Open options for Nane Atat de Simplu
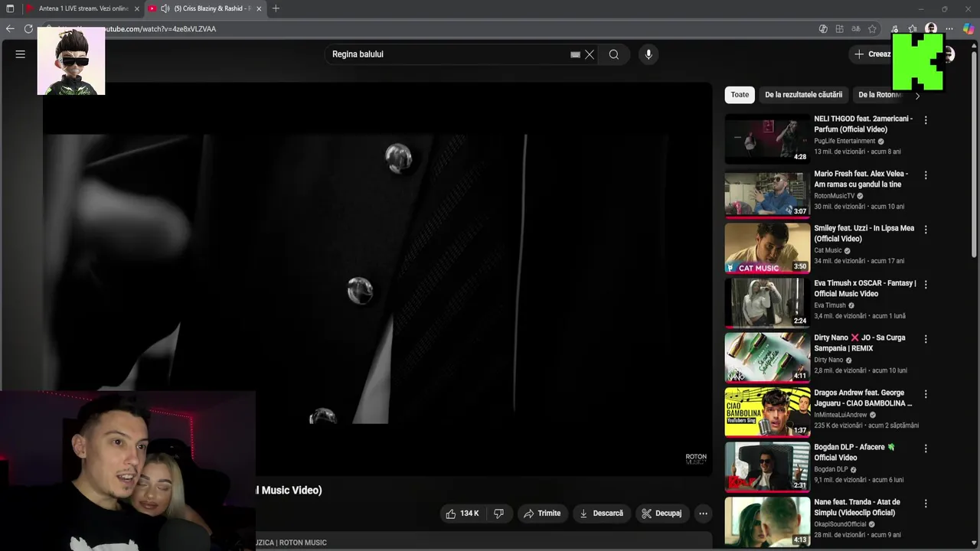This screenshot has width=980, height=551. [926, 504]
